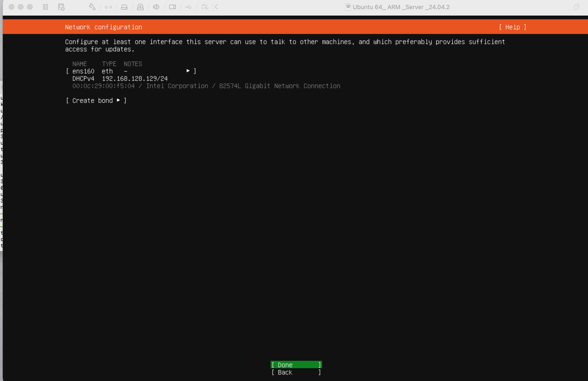Click the shared folders icon
588x381 pixels.
tap(205, 7)
